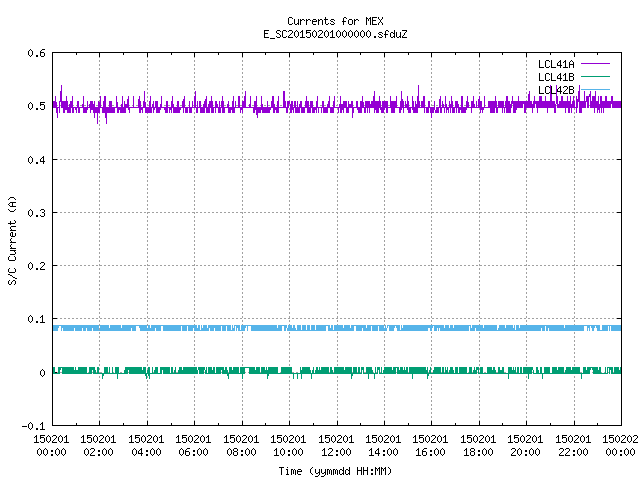Image resolution: width=640 pixels, height=480 pixels.
Task: Click the 0.2 y-axis tick label
Action: 36,266
